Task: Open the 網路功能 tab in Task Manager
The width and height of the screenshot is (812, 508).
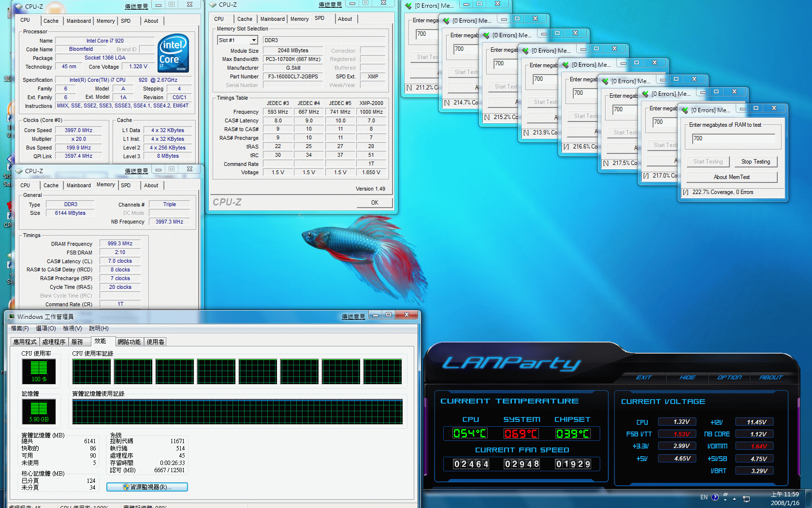Action: click(x=129, y=342)
